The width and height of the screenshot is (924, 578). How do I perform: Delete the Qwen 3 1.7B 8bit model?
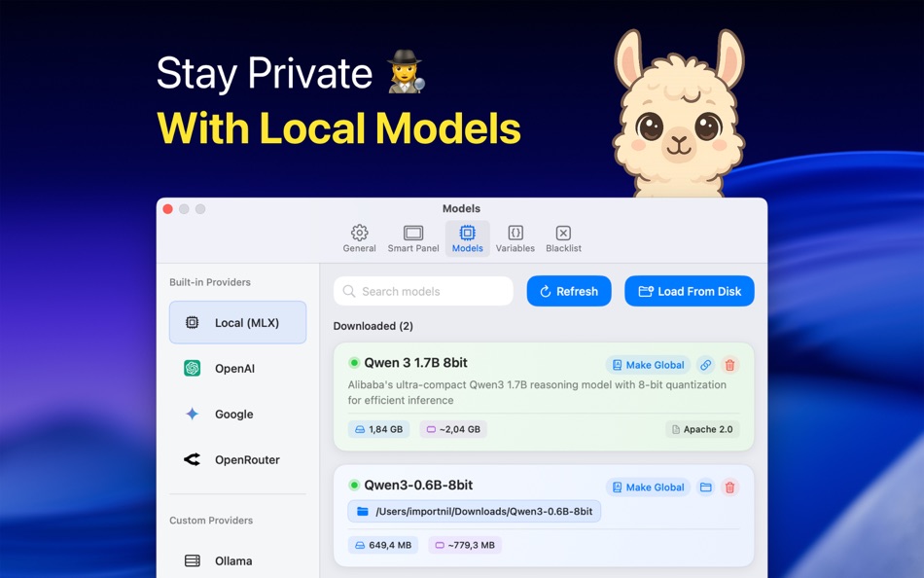pyautogui.click(x=730, y=365)
